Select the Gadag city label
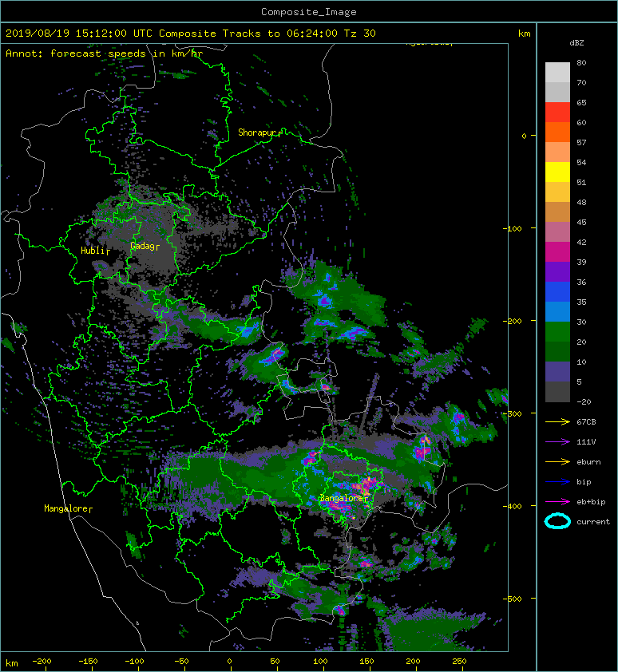Screen dimensions: 618x672 (x=142, y=246)
